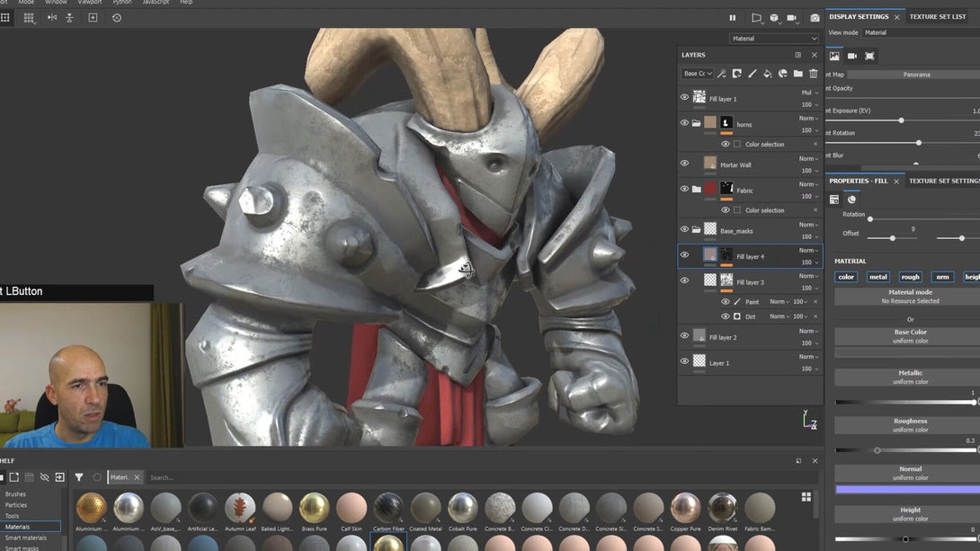This screenshot has width=980, height=551.
Task: Click the Layers panel dock icon
Action: pos(798,55)
